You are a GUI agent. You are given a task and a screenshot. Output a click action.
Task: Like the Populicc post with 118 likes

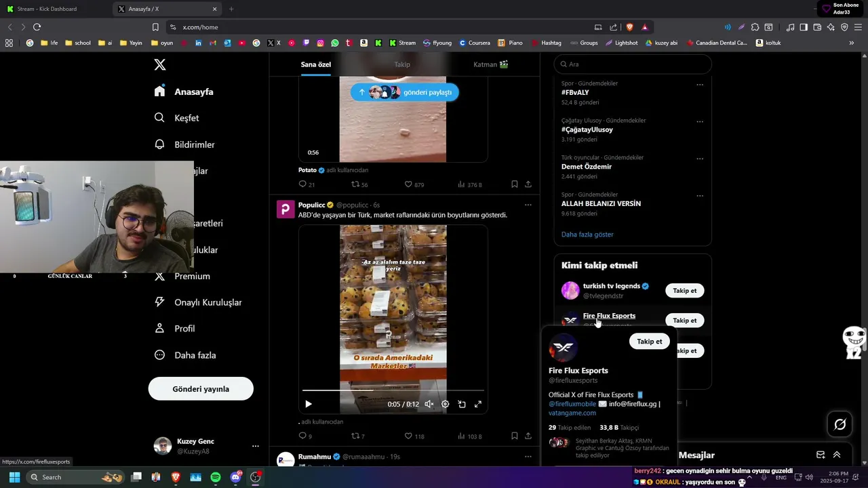[x=414, y=436]
